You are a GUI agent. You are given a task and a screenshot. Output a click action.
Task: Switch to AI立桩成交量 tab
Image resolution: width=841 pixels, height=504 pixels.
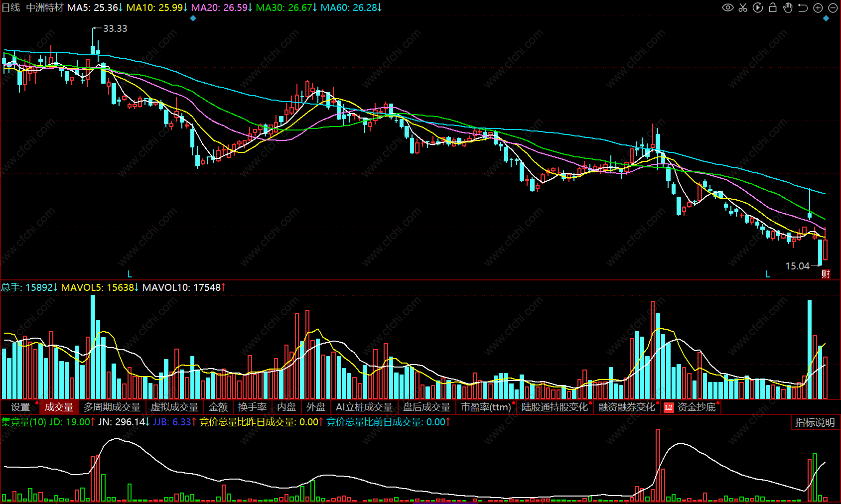pos(364,407)
